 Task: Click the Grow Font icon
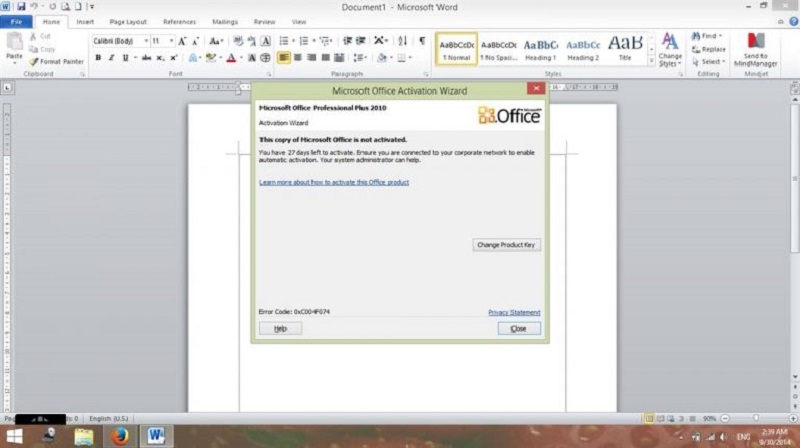(x=182, y=41)
